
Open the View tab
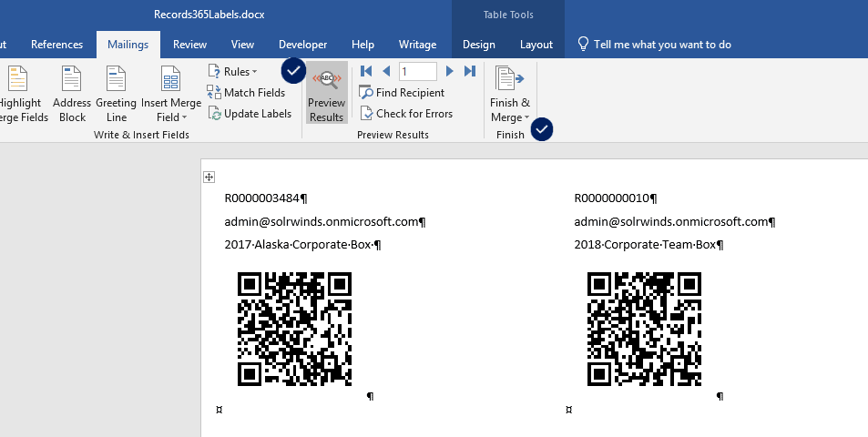click(x=242, y=45)
